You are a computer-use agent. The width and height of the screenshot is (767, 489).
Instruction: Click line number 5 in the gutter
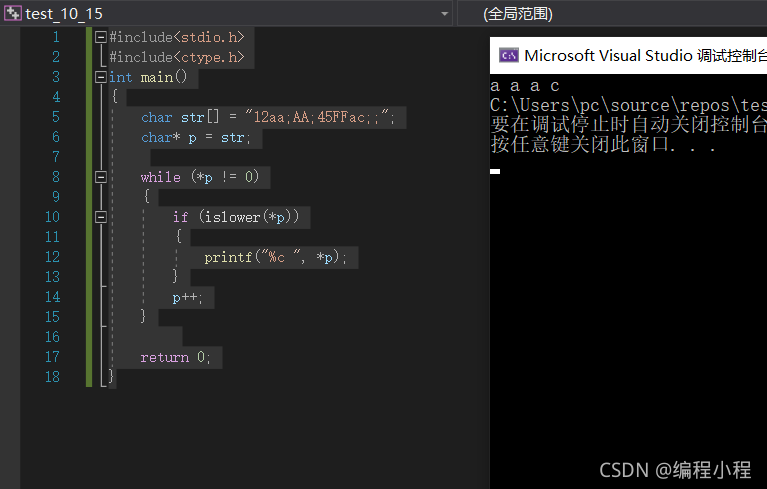(56, 117)
